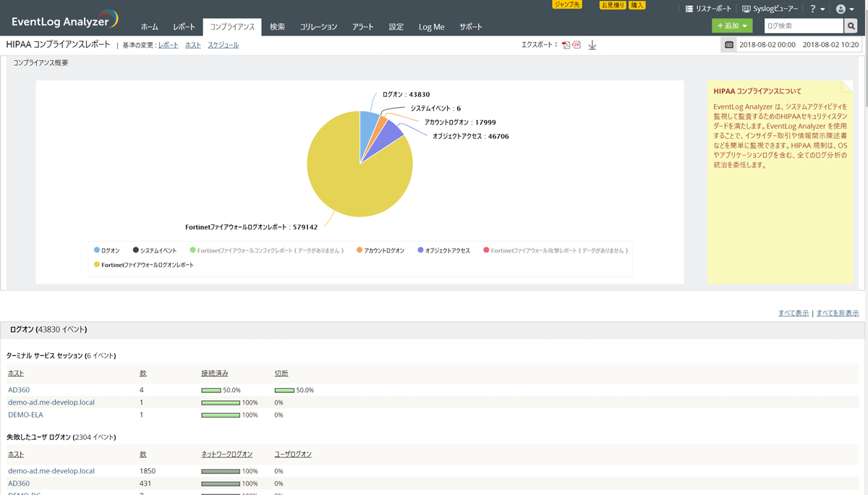The width and height of the screenshot is (868, 495).
Task: Open the calendar date picker
Action: coord(728,44)
